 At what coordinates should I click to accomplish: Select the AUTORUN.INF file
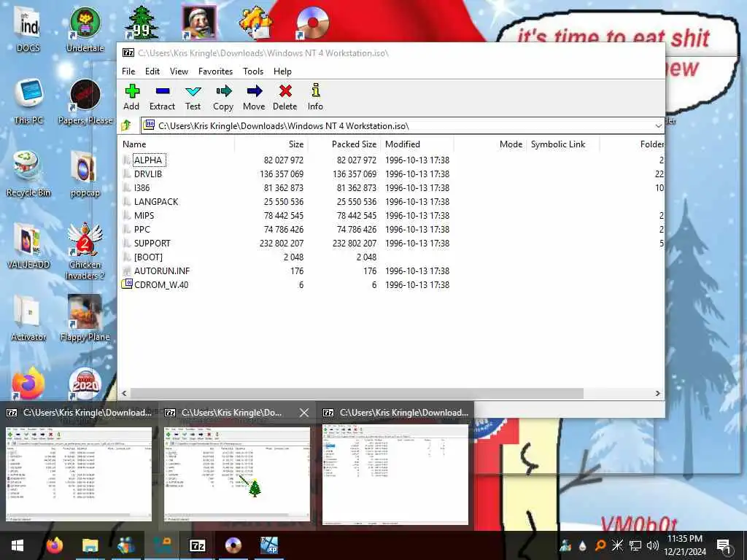(x=161, y=271)
